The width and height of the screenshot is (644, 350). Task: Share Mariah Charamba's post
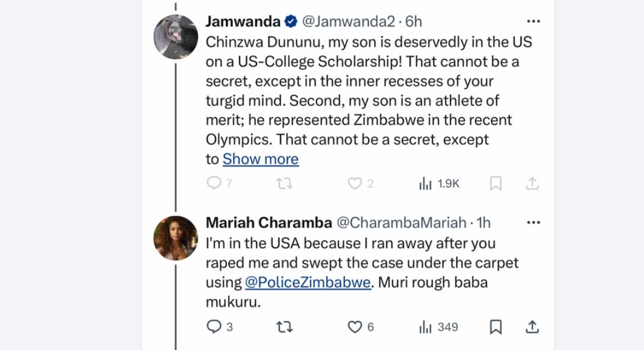(532, 327)
